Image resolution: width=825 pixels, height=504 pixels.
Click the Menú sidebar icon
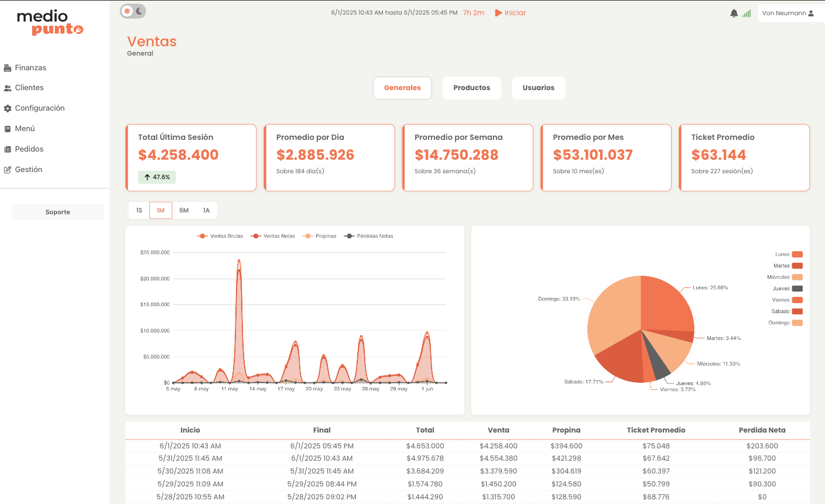(8, 129)
